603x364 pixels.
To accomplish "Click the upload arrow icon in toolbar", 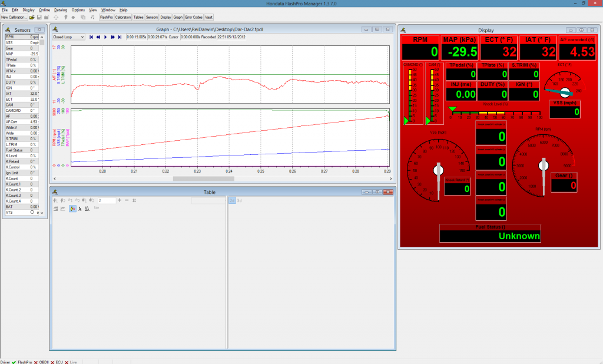I will [56, 17].
